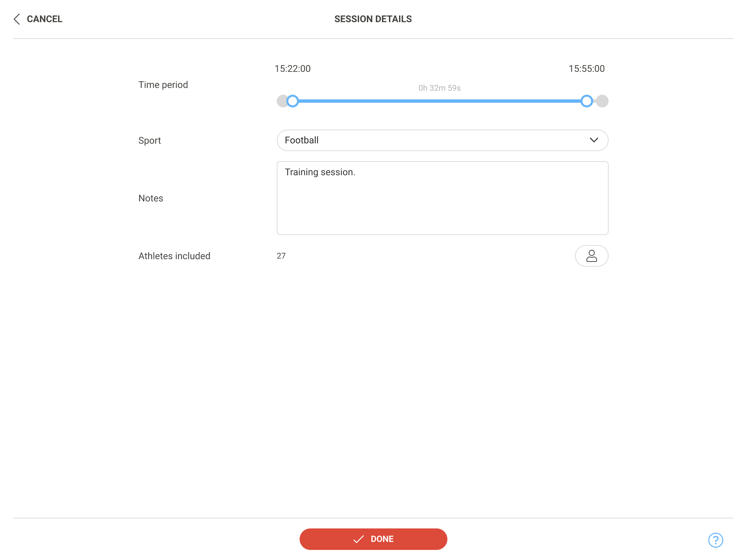747x560 pixels.
Task: Click the back arrow next to Cancel
Action: click(x=17, y=19)
